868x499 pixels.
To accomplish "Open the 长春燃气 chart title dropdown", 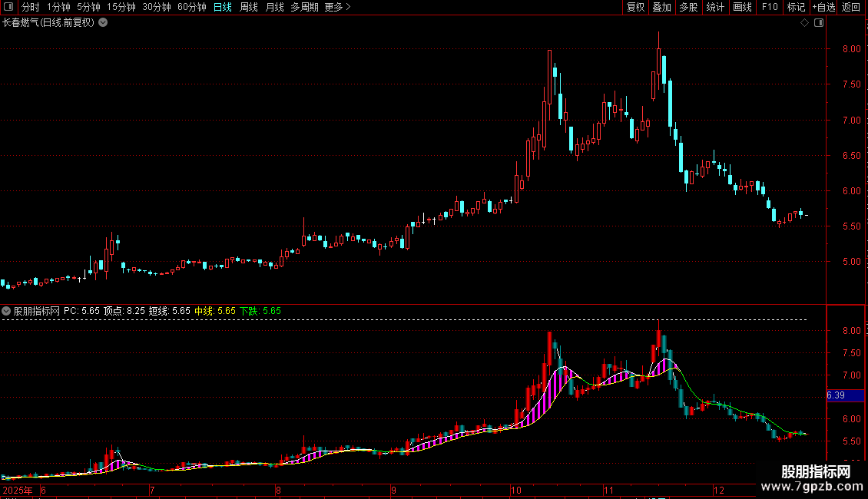I will [103, 23].
